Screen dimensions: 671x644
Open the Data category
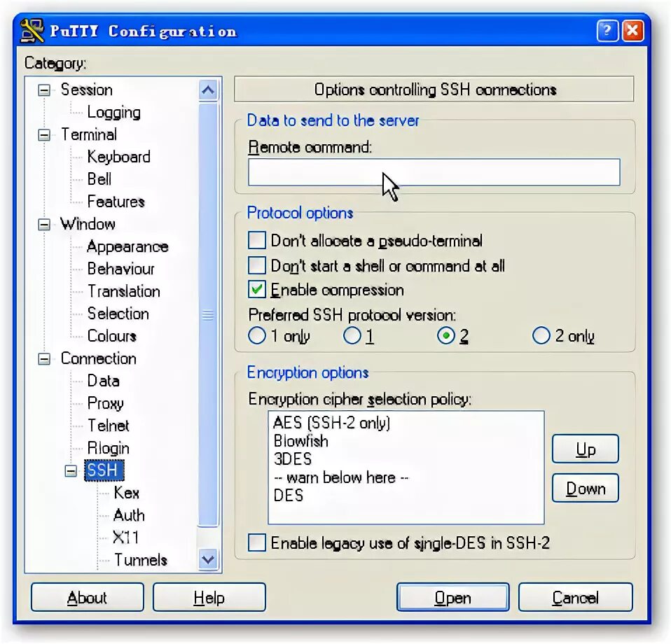click(103, 381)
